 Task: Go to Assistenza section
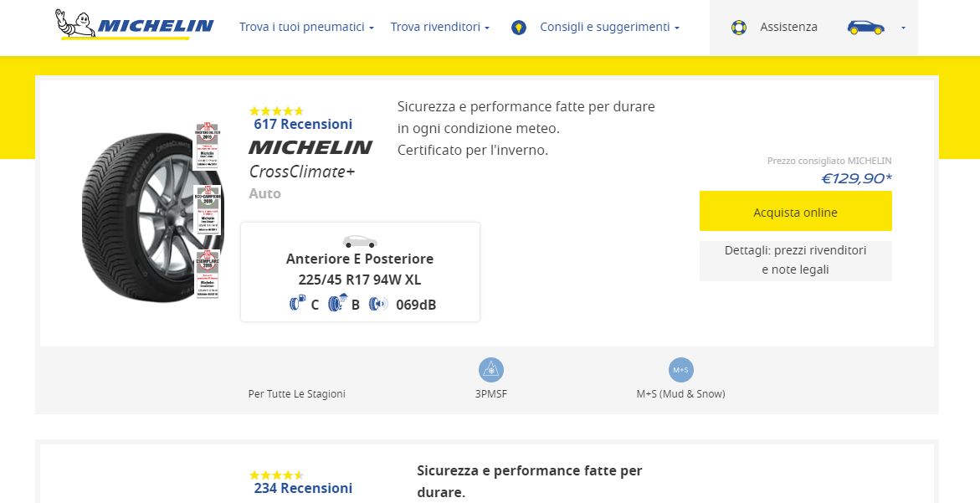point(788,28)
